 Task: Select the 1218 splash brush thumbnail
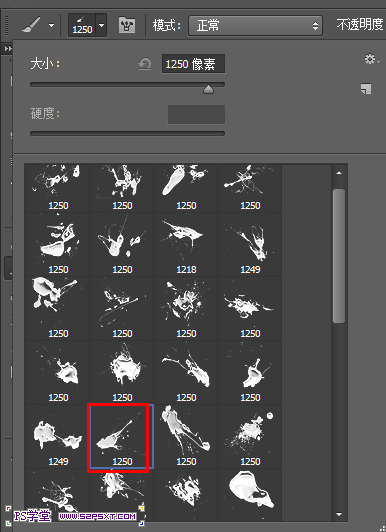click(186, 245)
